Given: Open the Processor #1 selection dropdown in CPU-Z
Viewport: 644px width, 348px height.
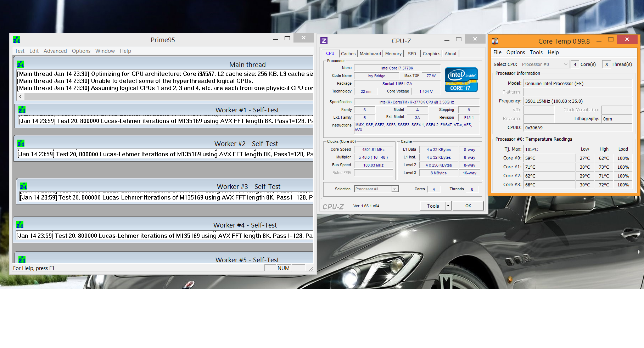Looking at the screenshot, I should coord(376,189).
